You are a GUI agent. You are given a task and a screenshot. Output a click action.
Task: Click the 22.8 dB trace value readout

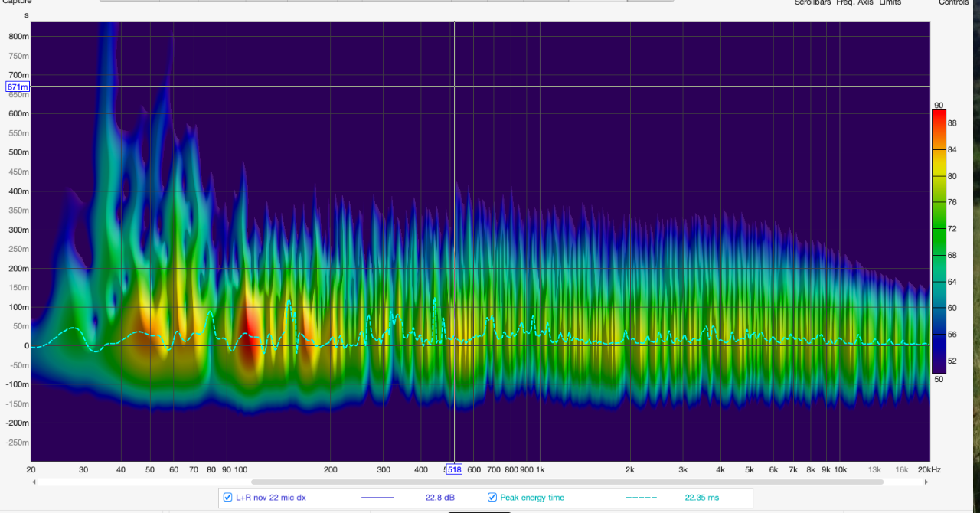point(439,498)
